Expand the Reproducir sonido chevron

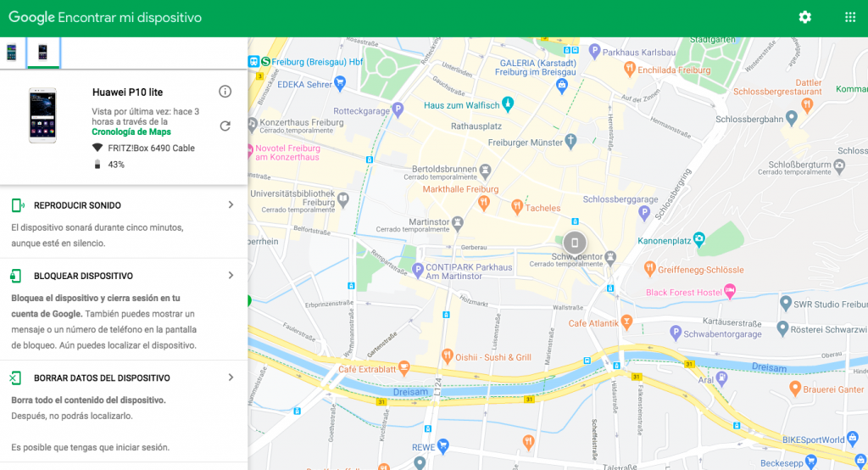coord(231,205)
